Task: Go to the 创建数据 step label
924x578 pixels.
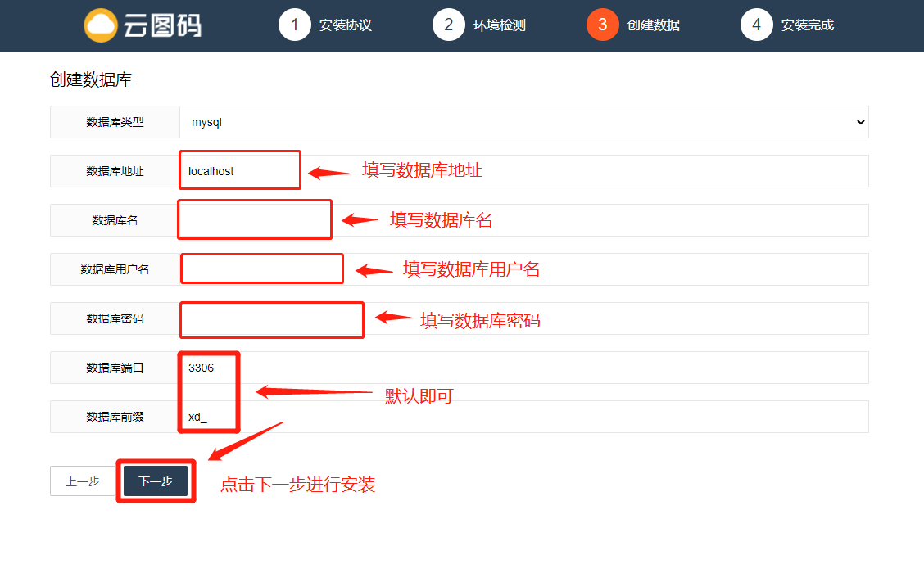Action: pos(653,25)
